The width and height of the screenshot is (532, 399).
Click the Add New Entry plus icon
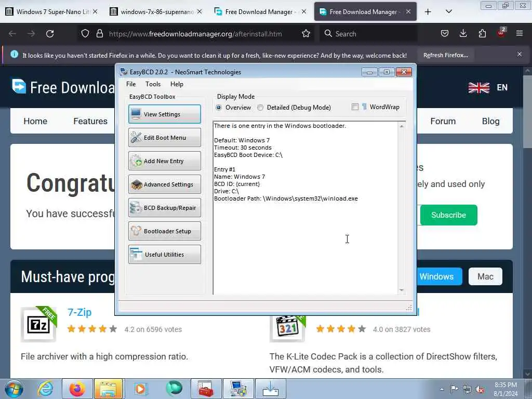point(136,161)
